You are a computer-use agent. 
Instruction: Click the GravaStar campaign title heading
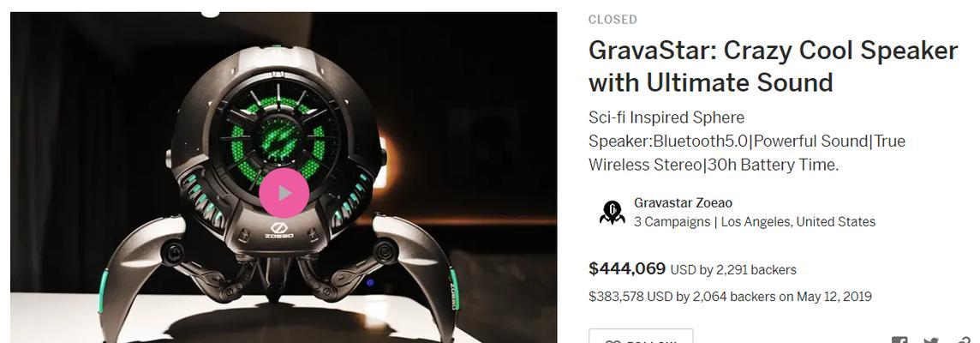(x=774, y=66)
